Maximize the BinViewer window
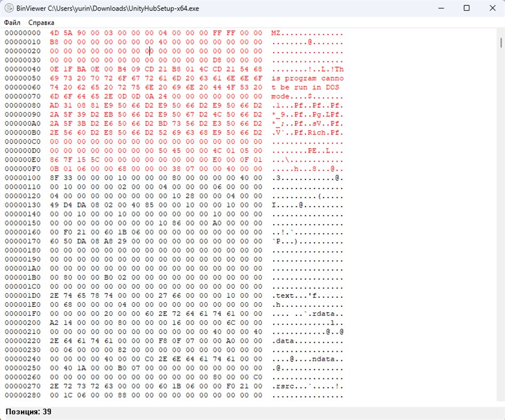 (x=467, y=8)
